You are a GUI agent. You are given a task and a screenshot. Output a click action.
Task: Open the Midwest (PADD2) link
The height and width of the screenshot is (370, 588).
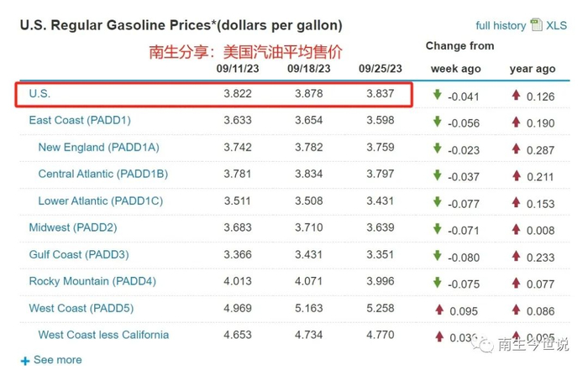click(73, 227)
